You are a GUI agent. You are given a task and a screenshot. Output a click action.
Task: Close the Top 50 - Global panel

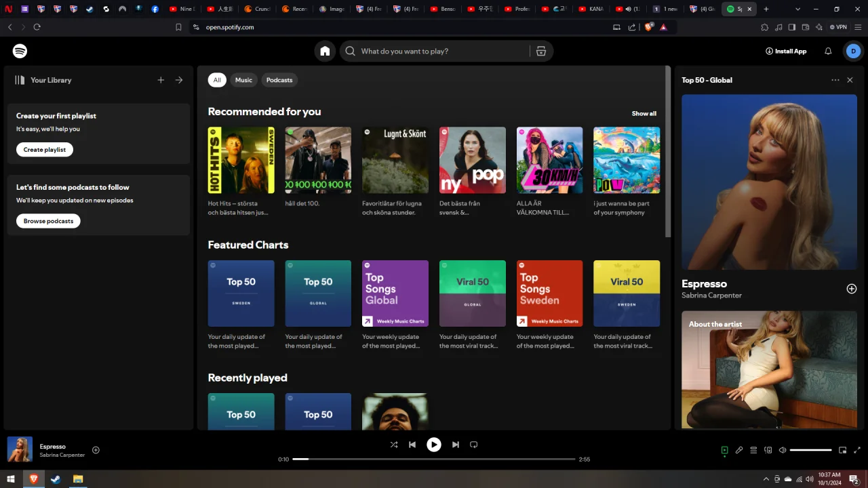click(850, 80)
